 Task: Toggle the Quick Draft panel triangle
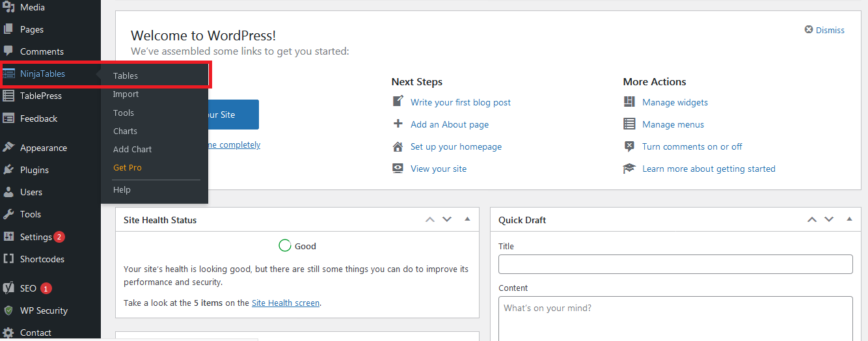[849, 219]
